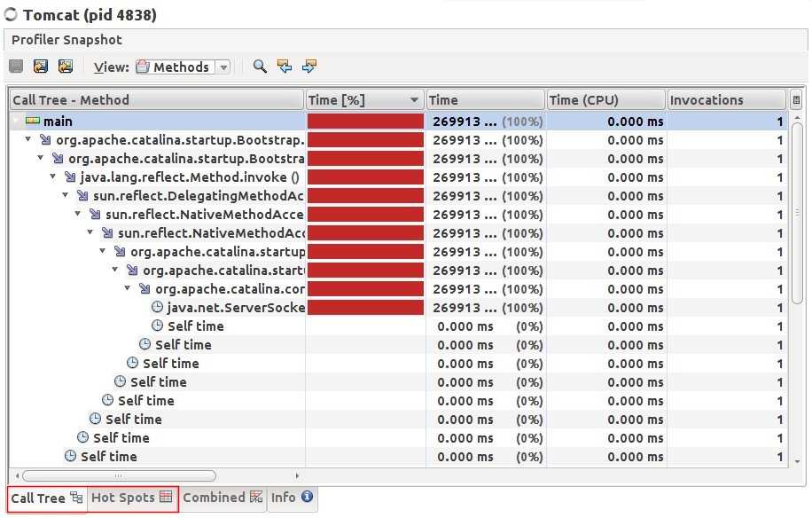Collapse the sun.reflect.DelegatingMethodAc node
The height and width of the screenshot is (518, 812).
66,195
